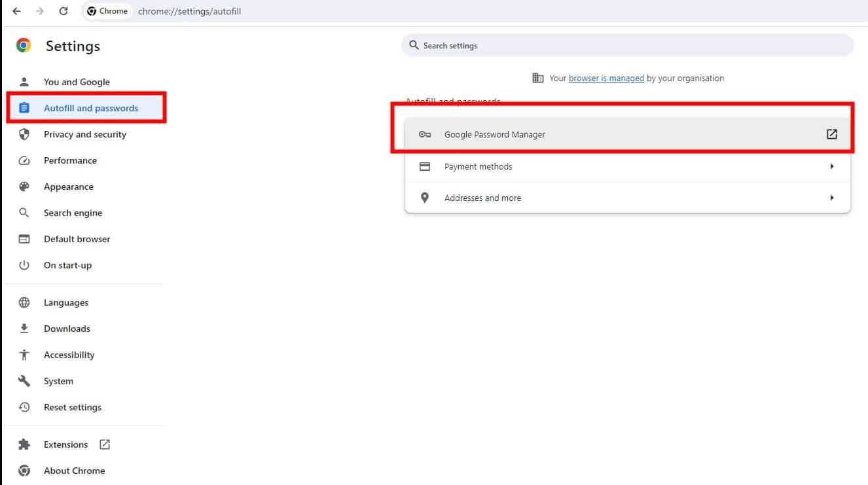Open the Payment methods row
Viewport: 868px width, 485px height.
coord(627,166)
